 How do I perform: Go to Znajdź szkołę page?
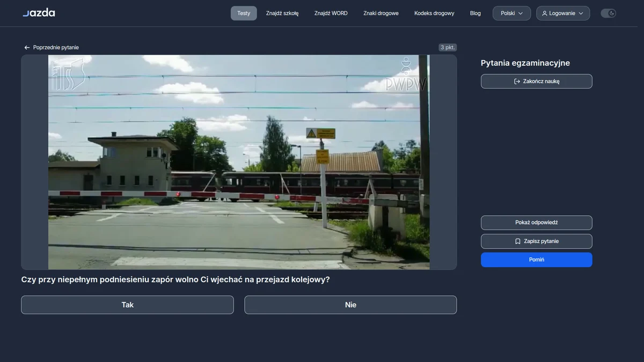pos(282,13)
